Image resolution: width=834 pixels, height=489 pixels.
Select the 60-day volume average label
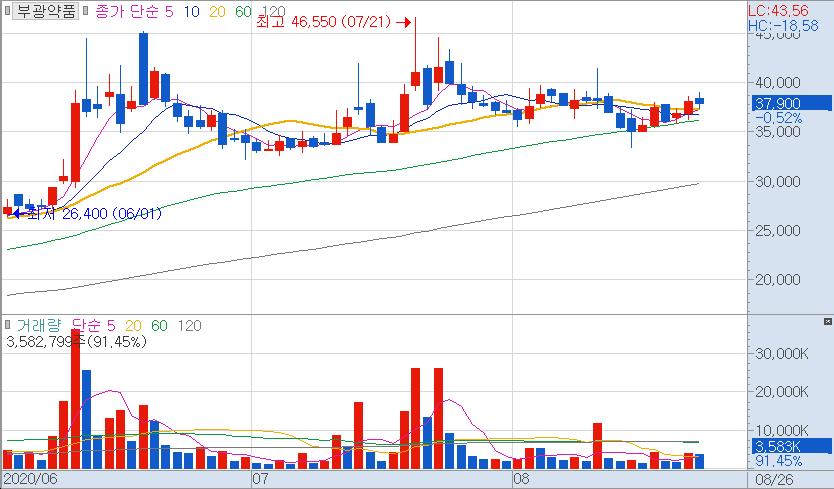tap(159, 325)
